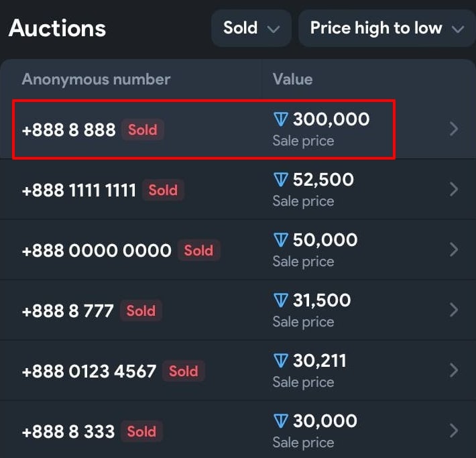
Task: Select the +888 0123 4567 number
Action: [89, 371]
